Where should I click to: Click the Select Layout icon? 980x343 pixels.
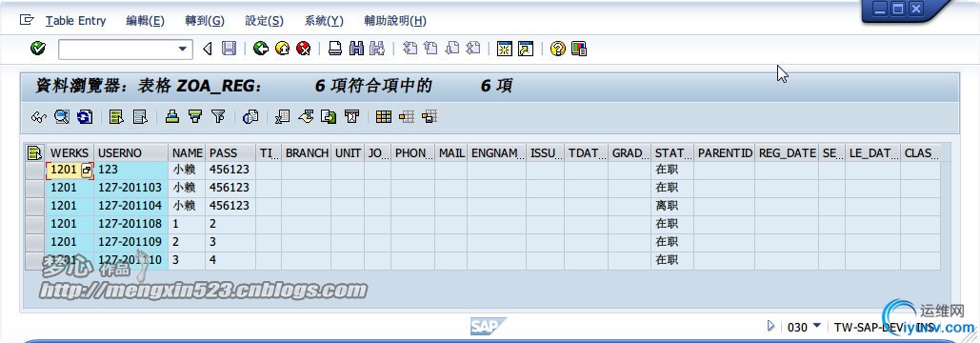[407, 117]
